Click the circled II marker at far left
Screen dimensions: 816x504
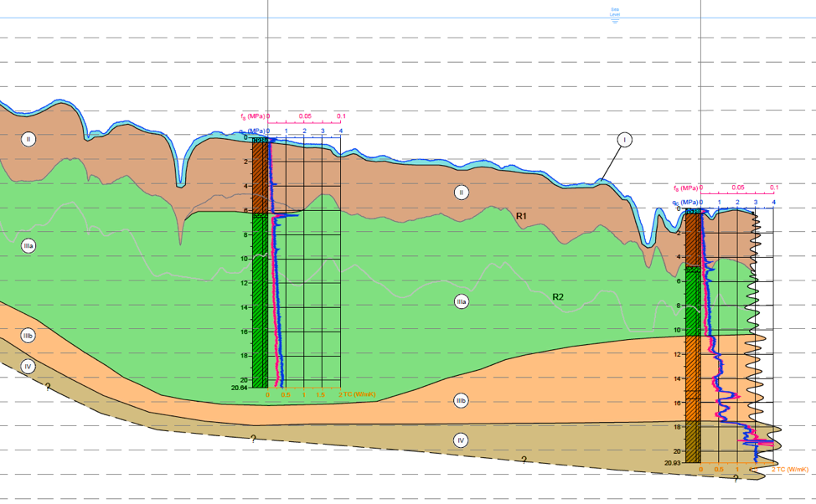[x=28, y=139]
